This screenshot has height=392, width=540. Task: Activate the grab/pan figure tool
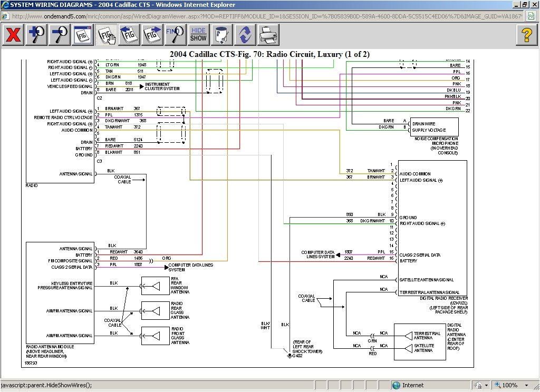pyautogui.click(x=105, y=35)
